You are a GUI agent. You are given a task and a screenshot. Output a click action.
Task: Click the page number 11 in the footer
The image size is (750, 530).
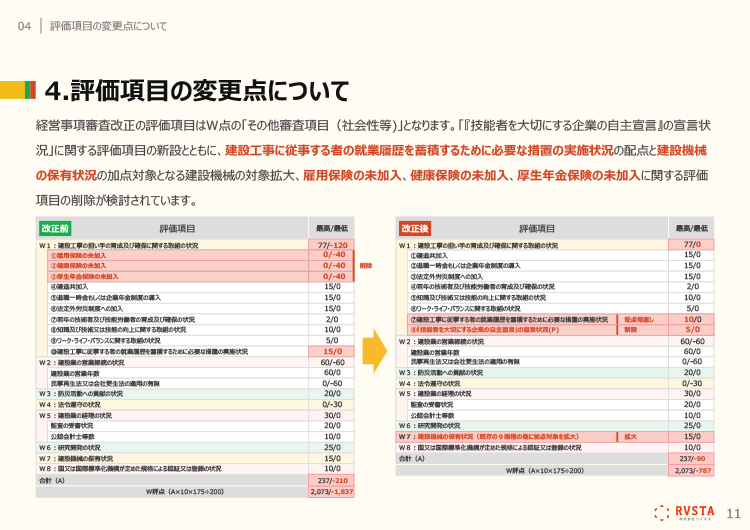(733, 512)
